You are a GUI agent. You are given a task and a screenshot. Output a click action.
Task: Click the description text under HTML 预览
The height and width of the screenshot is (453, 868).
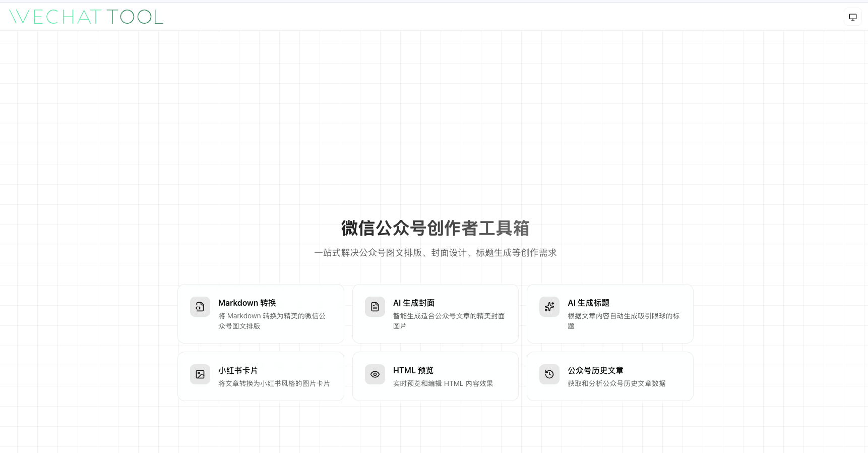click(x=443, y=383)
